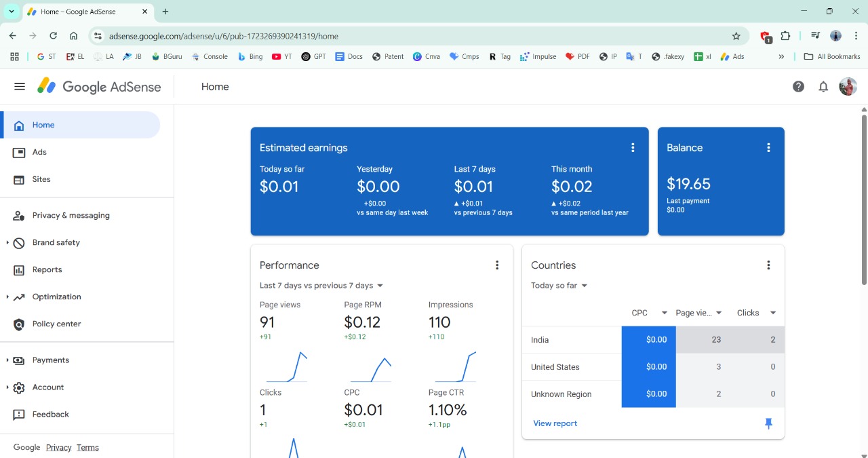Viewport: 868px width, 458px height.
Task: Open the red shield extension icon
Action: coord(766,37)
